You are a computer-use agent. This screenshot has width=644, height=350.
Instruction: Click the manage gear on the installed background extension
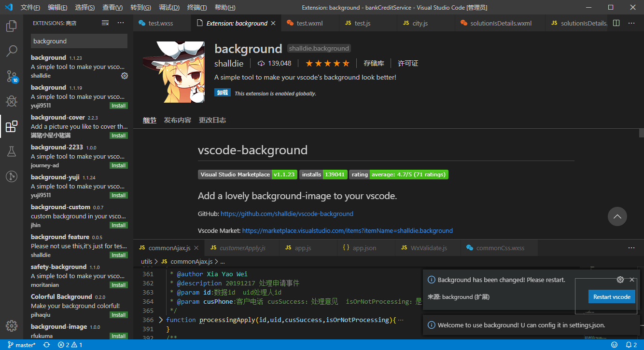click(x=125, y=76)
